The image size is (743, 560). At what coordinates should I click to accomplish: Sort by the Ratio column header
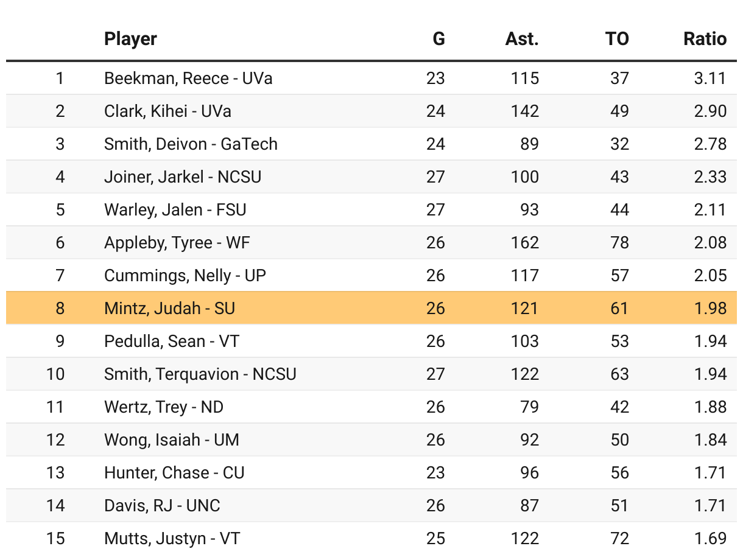(x=705, y=39)
